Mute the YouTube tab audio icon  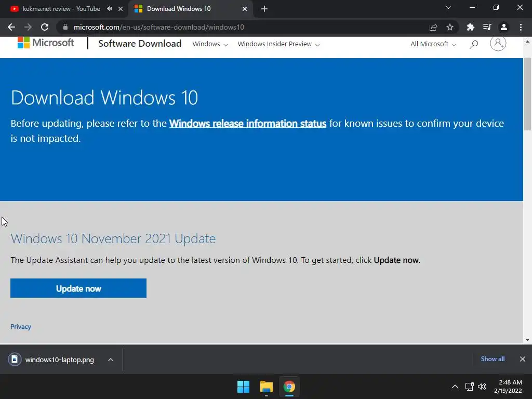[109, 9]
